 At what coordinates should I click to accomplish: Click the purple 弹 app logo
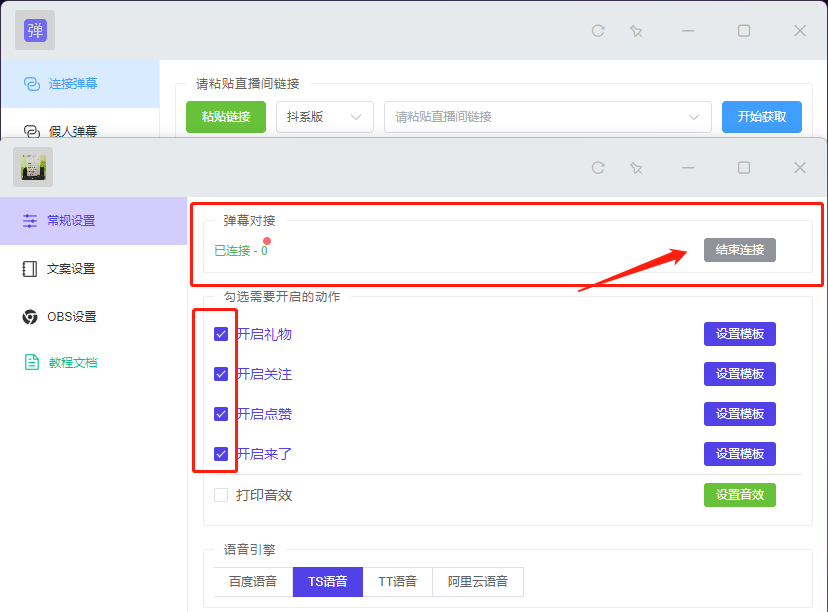tap(34, 30)
